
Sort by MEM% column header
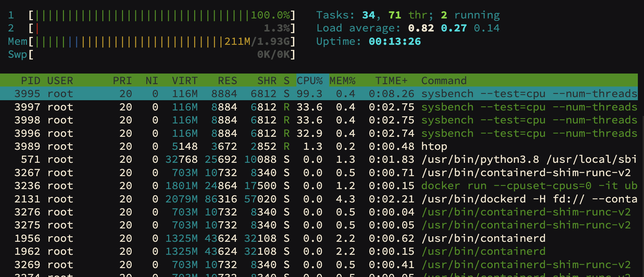click(x=343, y=81)
